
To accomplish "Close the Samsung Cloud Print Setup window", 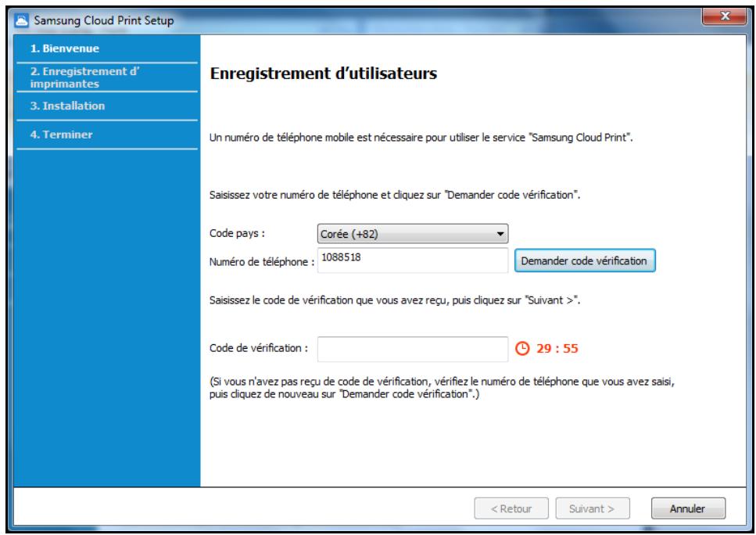I will point(724,16).
